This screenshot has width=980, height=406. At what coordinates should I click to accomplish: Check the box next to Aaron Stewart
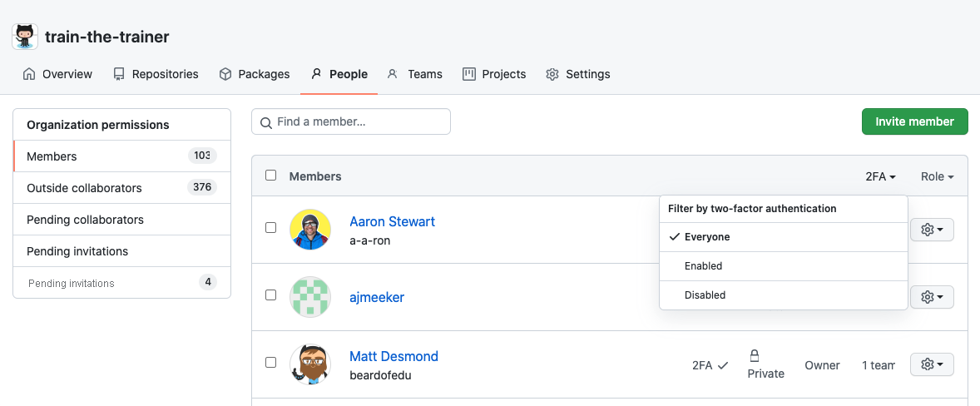tap(270, 228)
